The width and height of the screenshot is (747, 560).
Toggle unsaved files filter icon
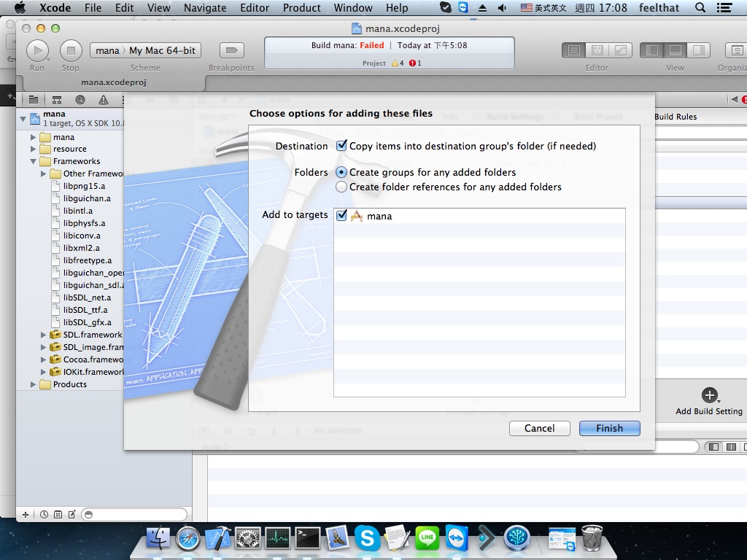click(71, 514)
